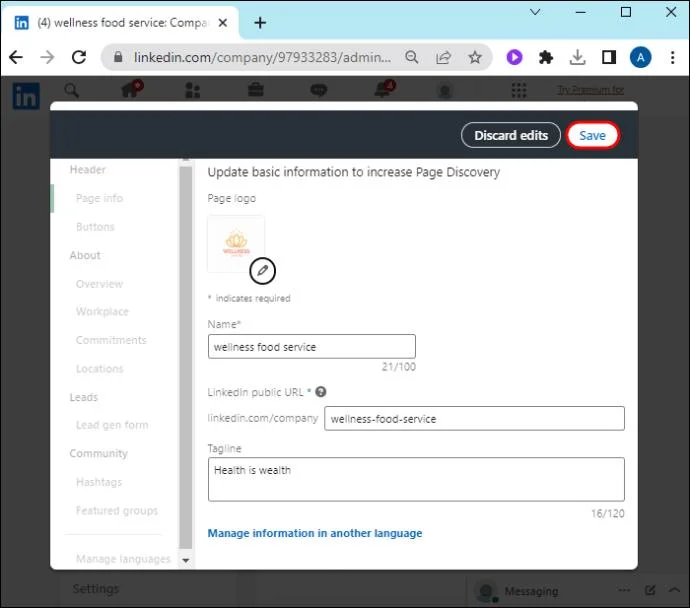The height and width of the screenshot is (608, 690).
Task: Click LinkedIn Me profile icon
Action: click(444, 91)
